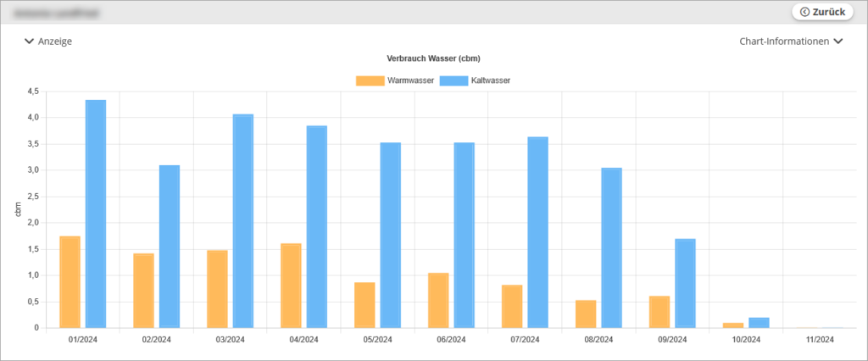Click the Warmwasser bar for 08/2024

(586, 314)
